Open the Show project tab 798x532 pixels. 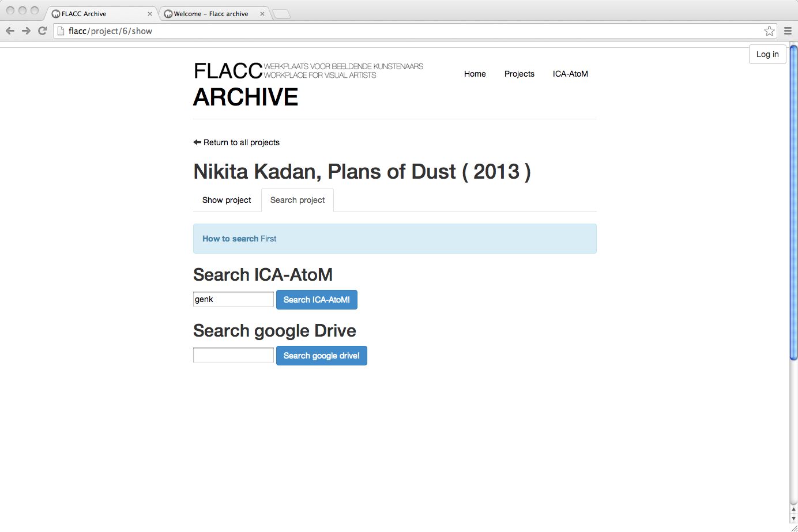[227, 200]
